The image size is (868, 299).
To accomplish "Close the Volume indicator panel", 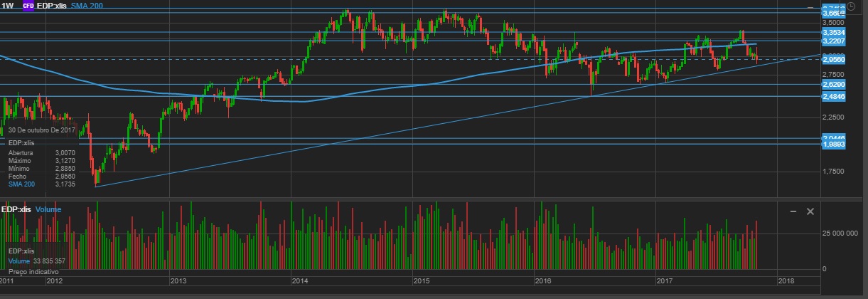I will 810,211.
